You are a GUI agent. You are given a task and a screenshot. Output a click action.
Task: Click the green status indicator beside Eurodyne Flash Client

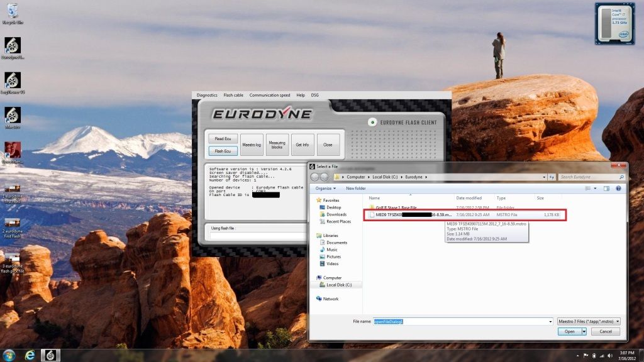point(372,122)
